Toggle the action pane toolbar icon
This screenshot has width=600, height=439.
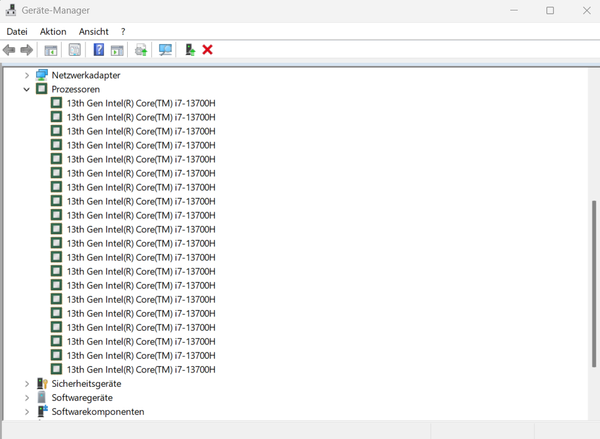click(117, 50)
